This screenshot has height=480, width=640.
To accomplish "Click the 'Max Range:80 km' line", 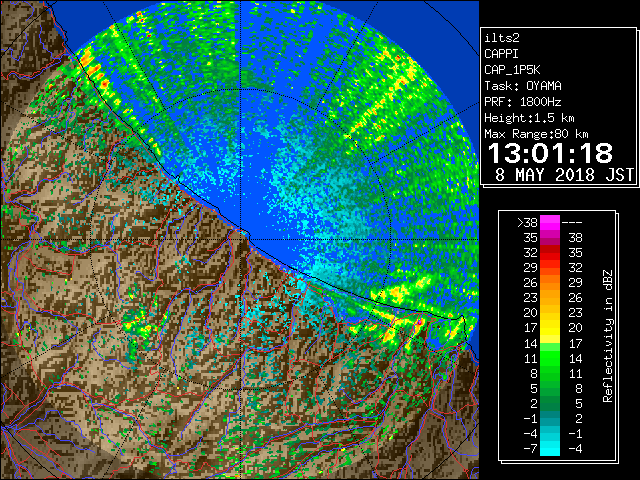I will pos(536,134).
